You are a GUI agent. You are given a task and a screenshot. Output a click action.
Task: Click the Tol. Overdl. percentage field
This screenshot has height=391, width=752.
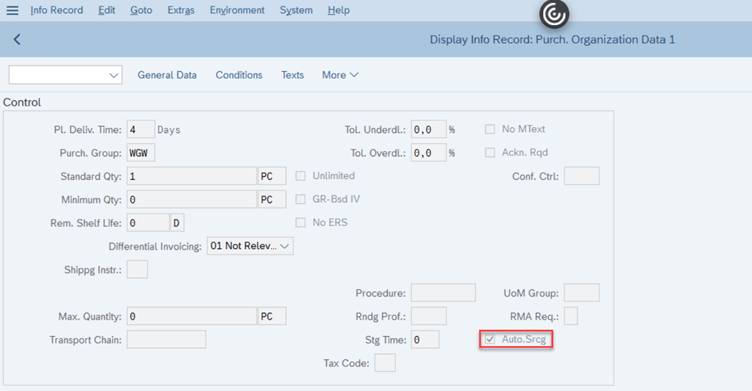(x=429, y=153)
